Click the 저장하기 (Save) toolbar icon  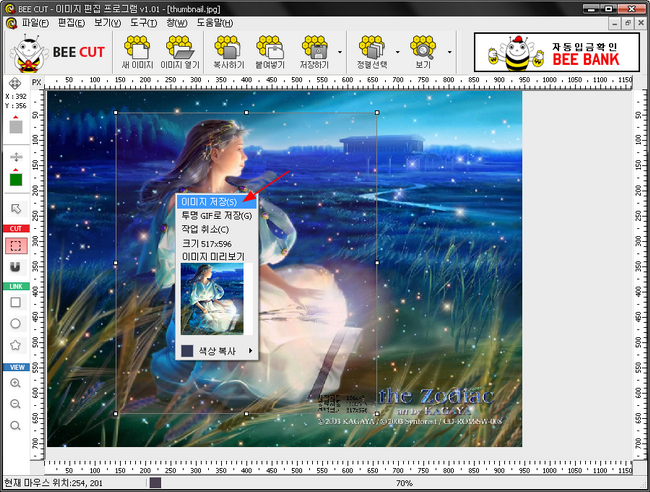[315, 50]
